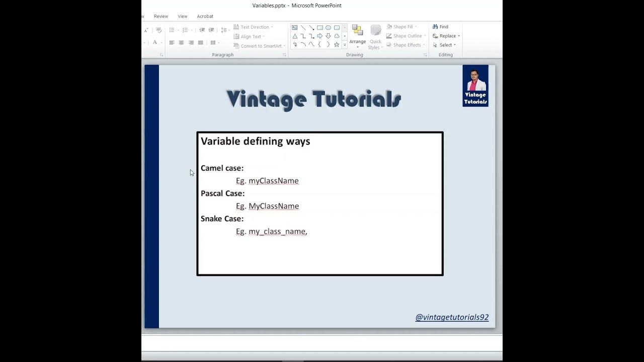The height and width of the screenshot is (362, 644).
Task: Choose the Rounded Rectangle shape
Action: click(337, 28)
